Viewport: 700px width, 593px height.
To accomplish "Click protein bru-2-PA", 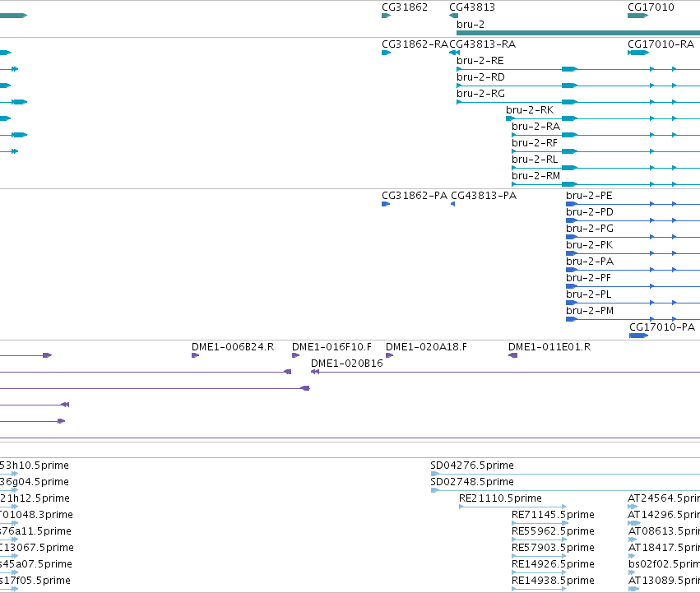I will tap(590, 262).
